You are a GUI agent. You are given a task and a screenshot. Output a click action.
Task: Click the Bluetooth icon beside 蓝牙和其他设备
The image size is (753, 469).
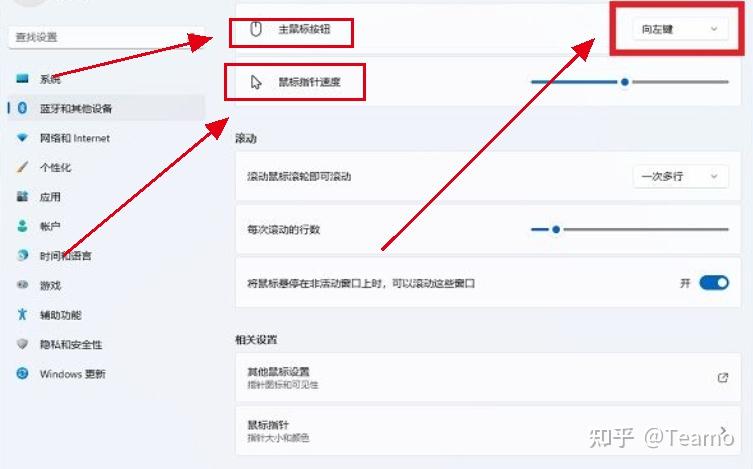(x=22, y=108)
